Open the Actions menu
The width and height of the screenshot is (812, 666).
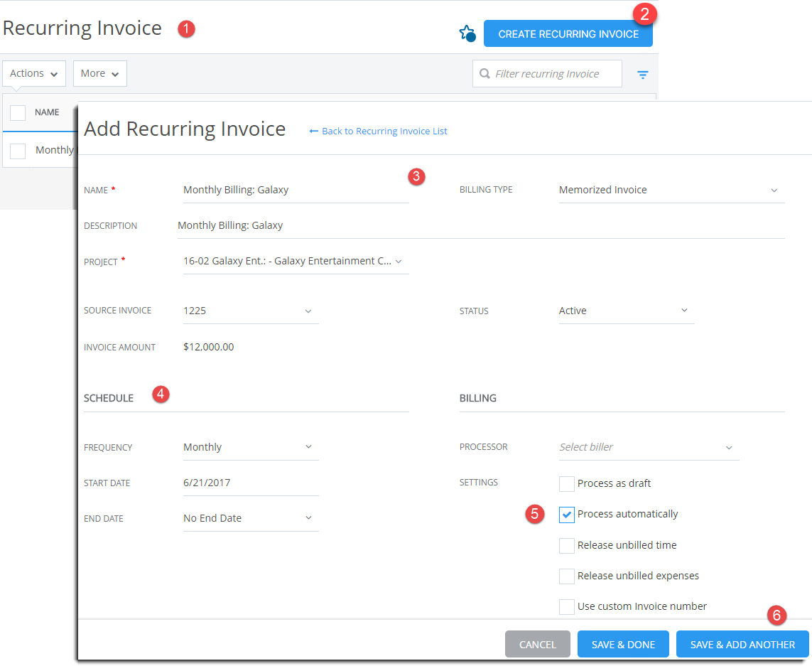34,73
